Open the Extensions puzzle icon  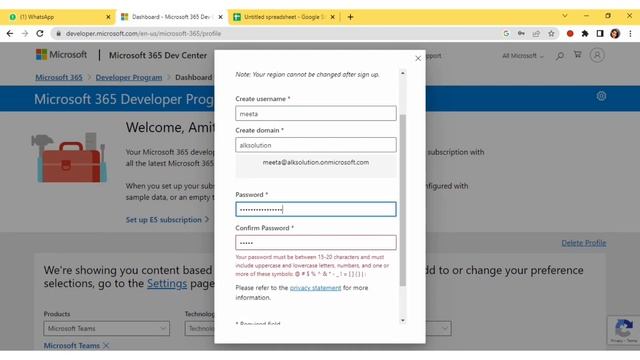click(x=585, y=33)
